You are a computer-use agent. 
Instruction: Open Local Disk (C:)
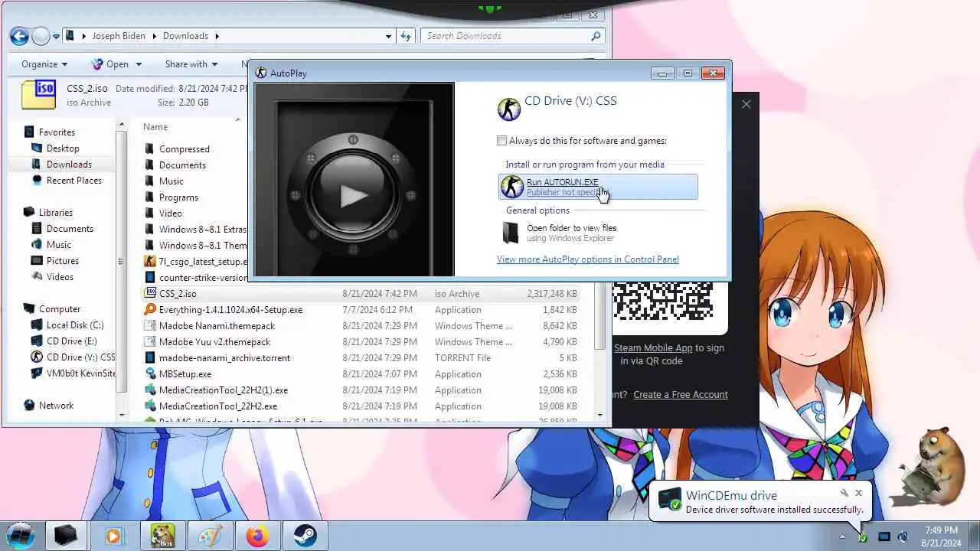75,325
